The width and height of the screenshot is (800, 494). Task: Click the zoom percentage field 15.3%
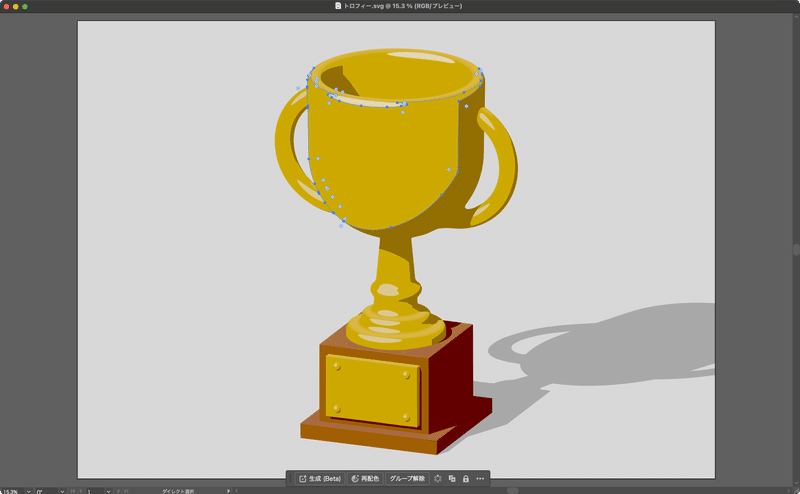pos(11,491)
